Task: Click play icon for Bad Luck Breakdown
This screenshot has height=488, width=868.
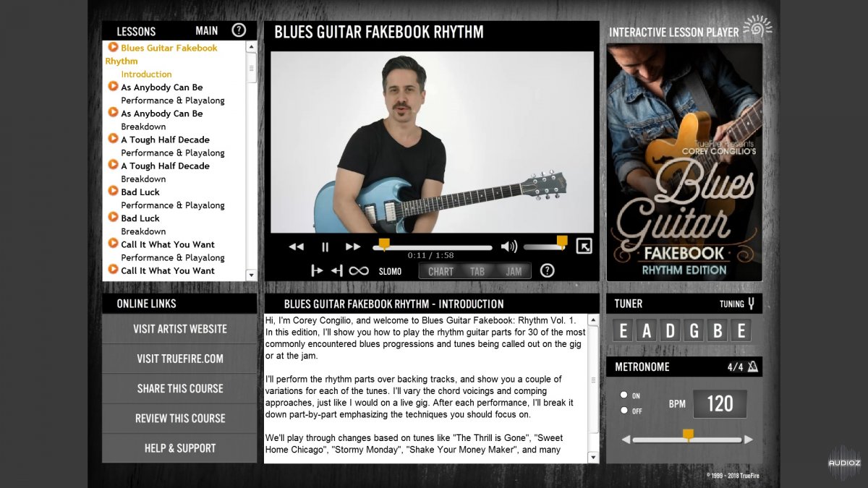Action: click(x=113, y=217)
